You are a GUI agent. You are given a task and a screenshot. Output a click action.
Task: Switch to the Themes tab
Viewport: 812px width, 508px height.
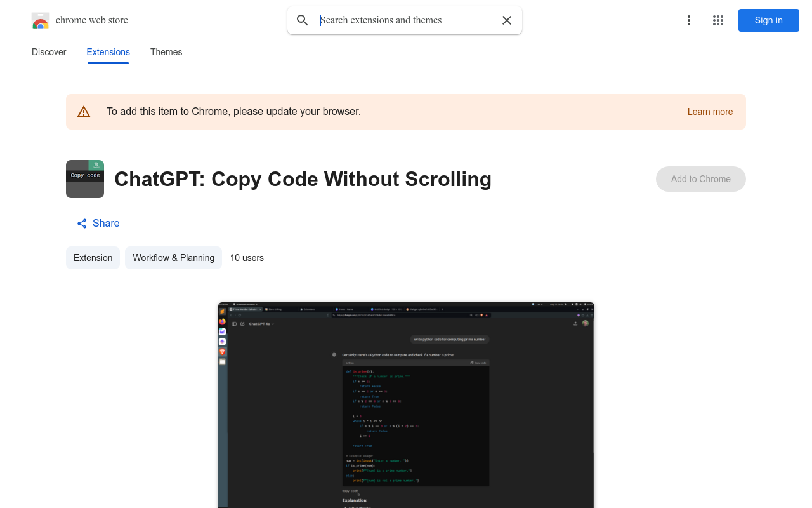[166, 52]
